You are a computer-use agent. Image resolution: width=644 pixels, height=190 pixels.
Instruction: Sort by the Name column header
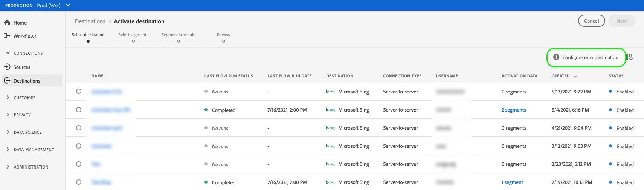pyautogui.click(x=98, y=76)
